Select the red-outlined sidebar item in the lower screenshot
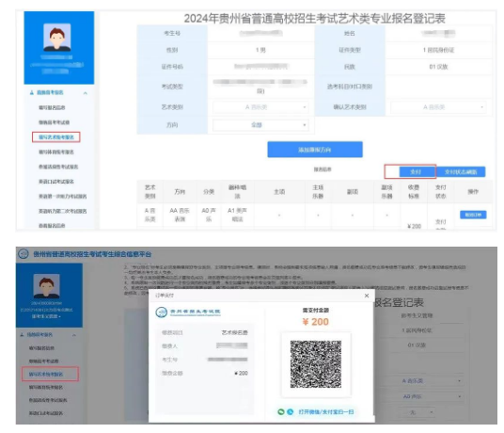Image resolution: width=504 pixels, height=433 pixels. (x=50, y=374)
